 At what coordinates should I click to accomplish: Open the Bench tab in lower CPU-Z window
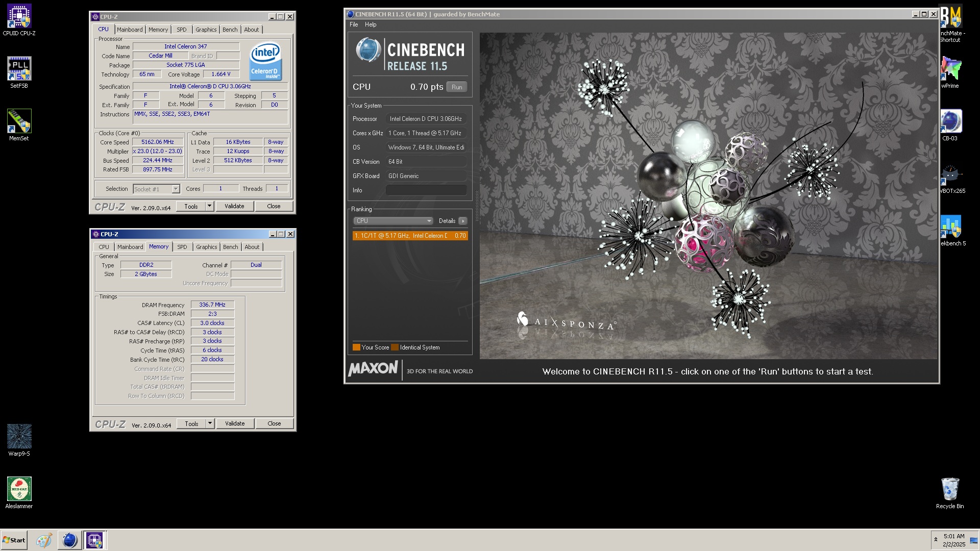click(x=231, y=247)
